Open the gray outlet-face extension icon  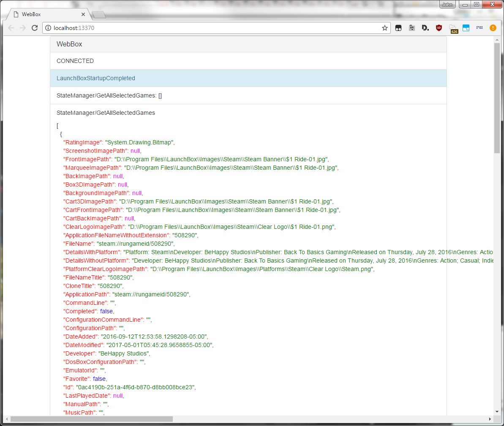412,28
